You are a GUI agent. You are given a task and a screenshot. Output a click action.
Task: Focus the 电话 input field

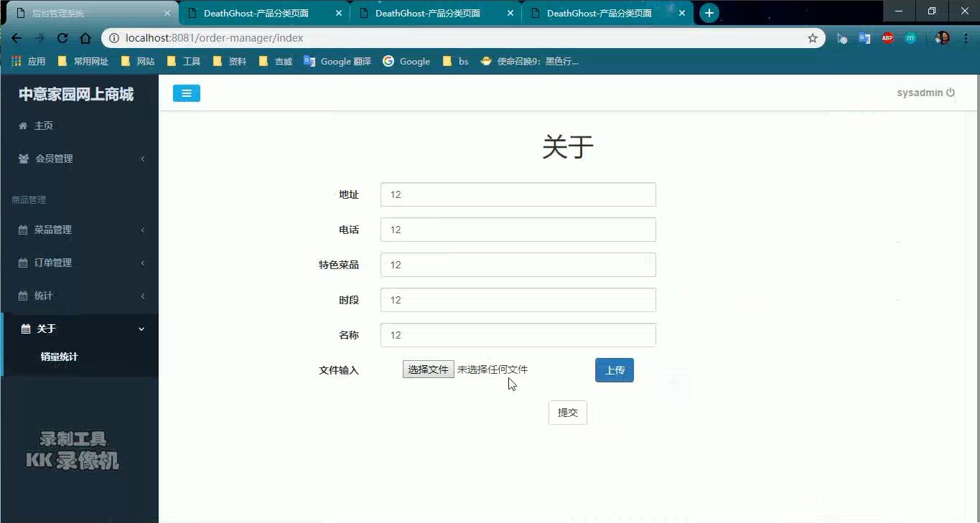(x=518, y=230)
